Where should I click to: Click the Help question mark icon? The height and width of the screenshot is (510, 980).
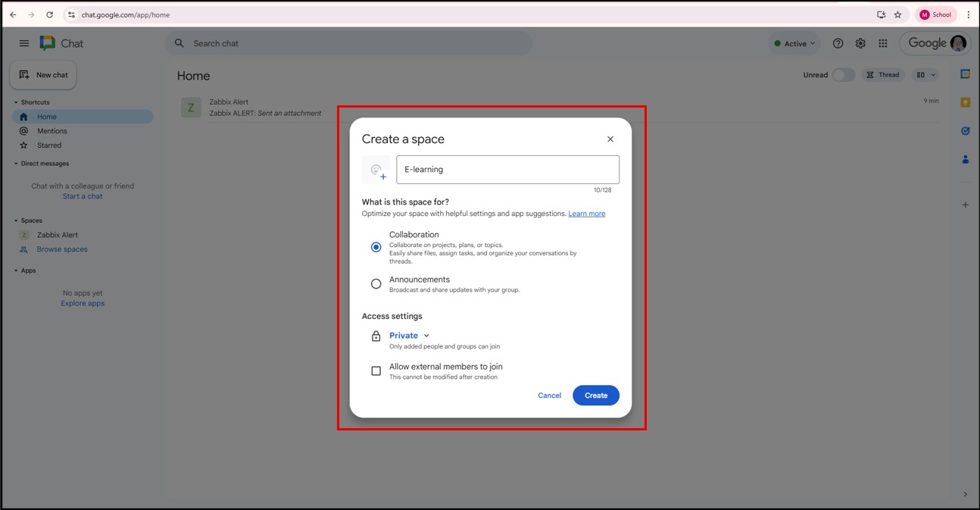(838, 44)
